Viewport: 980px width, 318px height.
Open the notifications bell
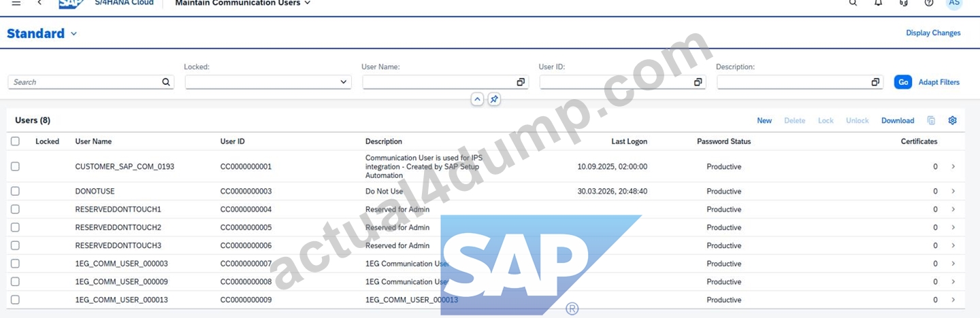click(x=879, y=3)
